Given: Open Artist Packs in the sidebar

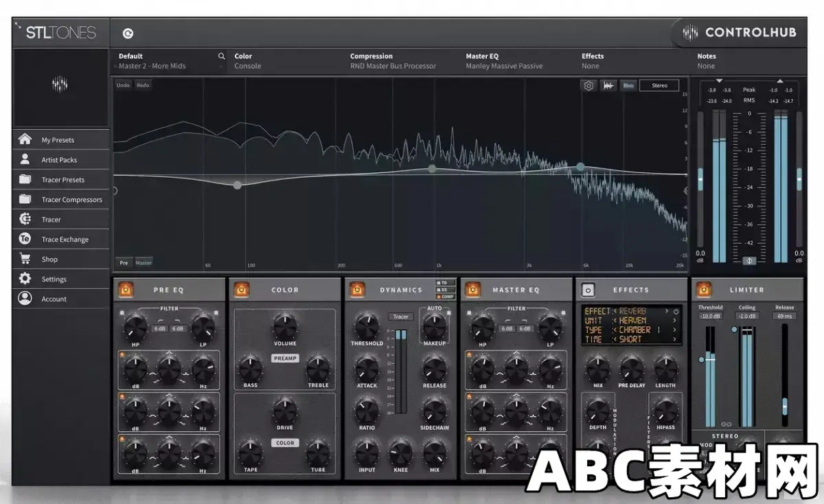Looking at the screenshot, I should (x=61, y=159).
